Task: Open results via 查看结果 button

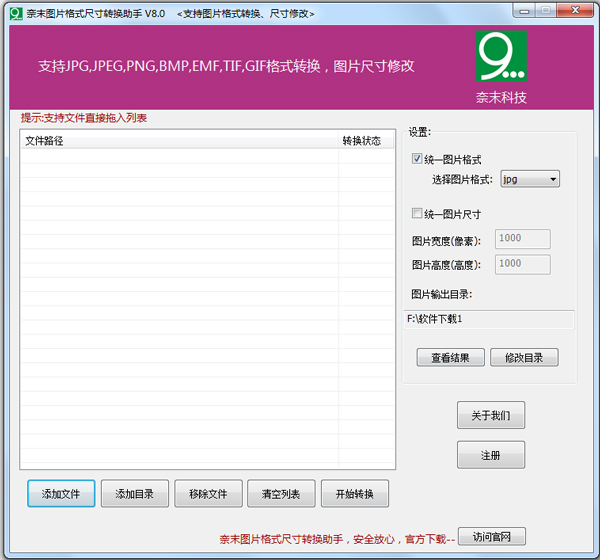Action: [x=450, y=357]
